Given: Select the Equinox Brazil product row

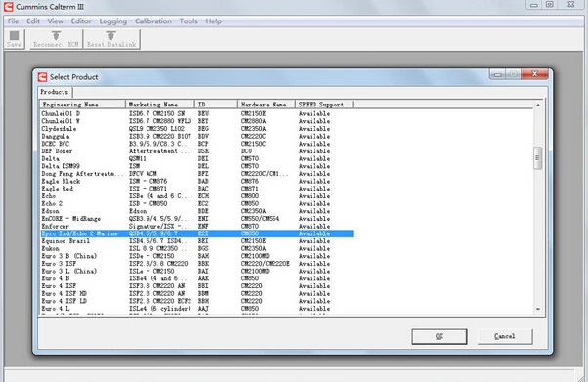Looking at the screenshot, I should (x=197, y=241).
